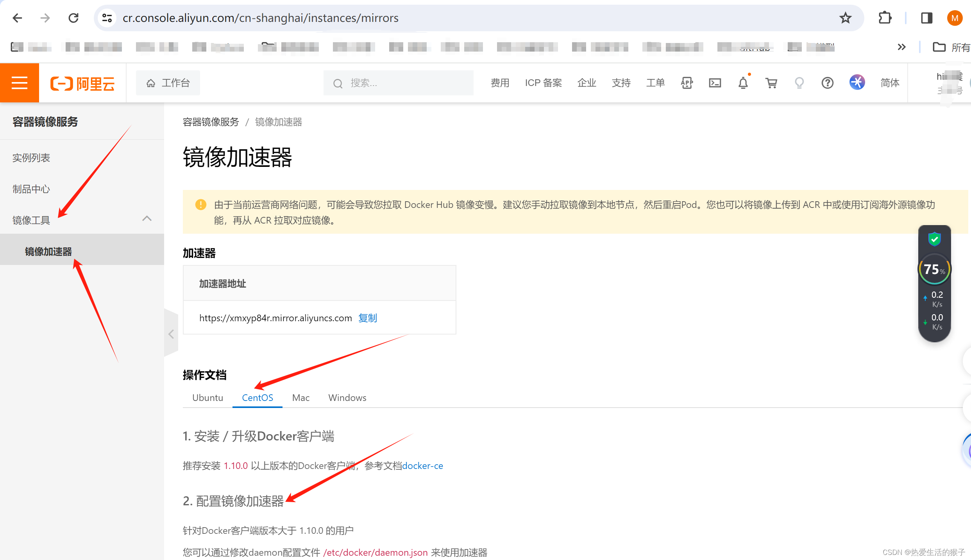Collapse the 镜像工具 sidebar section
The width and height of the screenshot is (971, 560).
(x=147, y=218)
